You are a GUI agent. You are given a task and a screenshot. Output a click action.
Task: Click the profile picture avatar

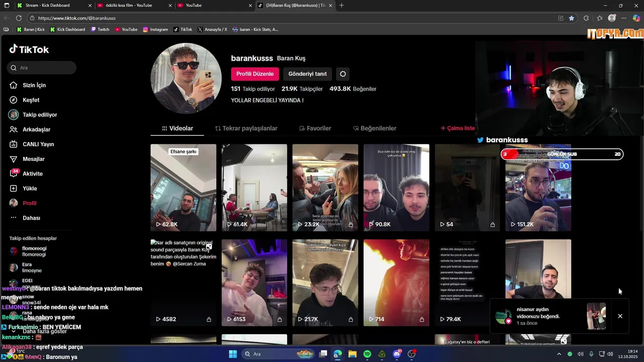186,78
